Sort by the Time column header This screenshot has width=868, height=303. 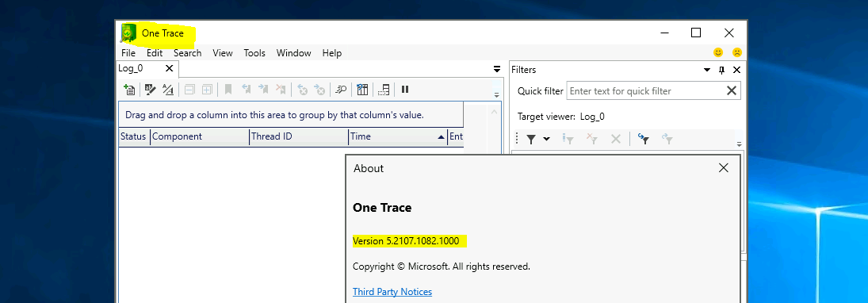pyautogui.click(x=397, y=136)
